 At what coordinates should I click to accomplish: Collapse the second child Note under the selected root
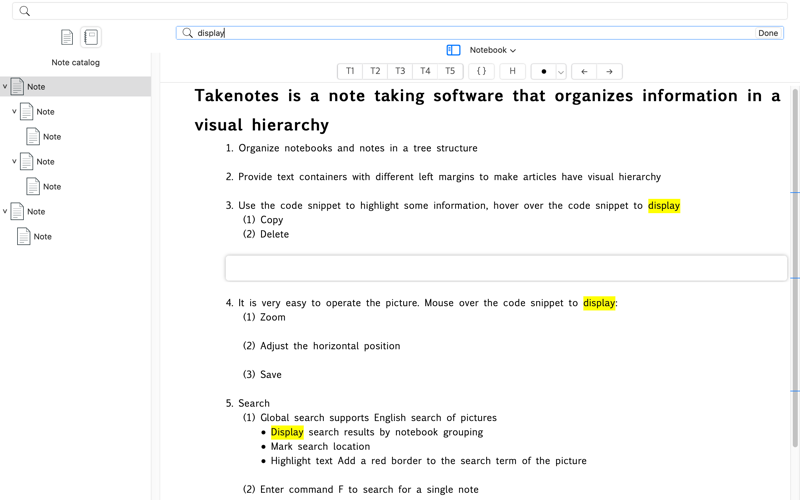coord(14,161)
